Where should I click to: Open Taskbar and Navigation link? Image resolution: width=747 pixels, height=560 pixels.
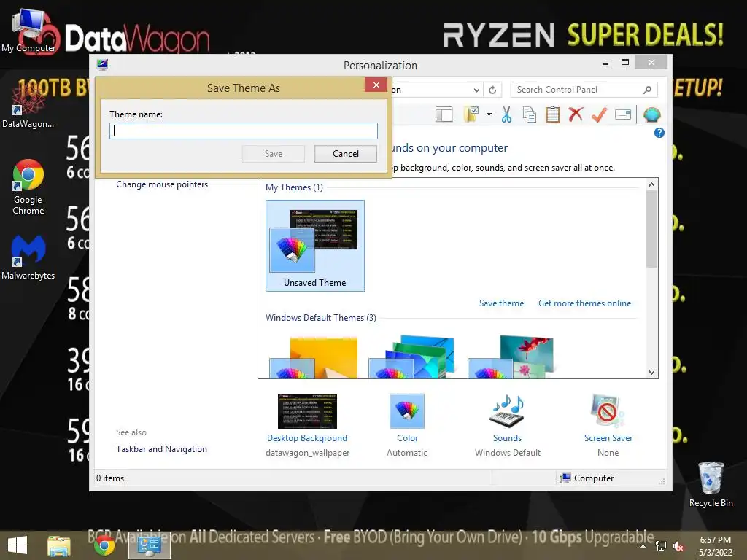tap(161, 449)
